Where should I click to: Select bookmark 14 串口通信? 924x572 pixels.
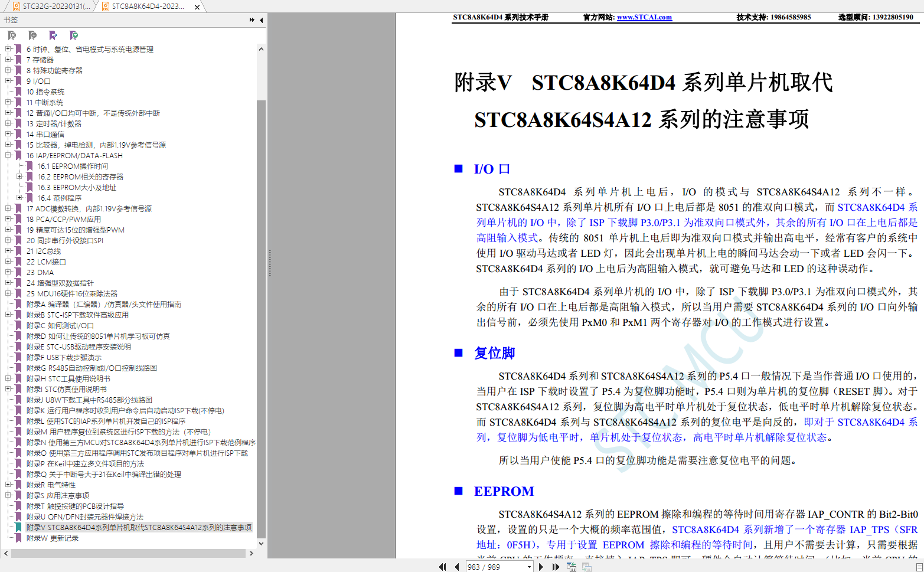coord(45,134)
